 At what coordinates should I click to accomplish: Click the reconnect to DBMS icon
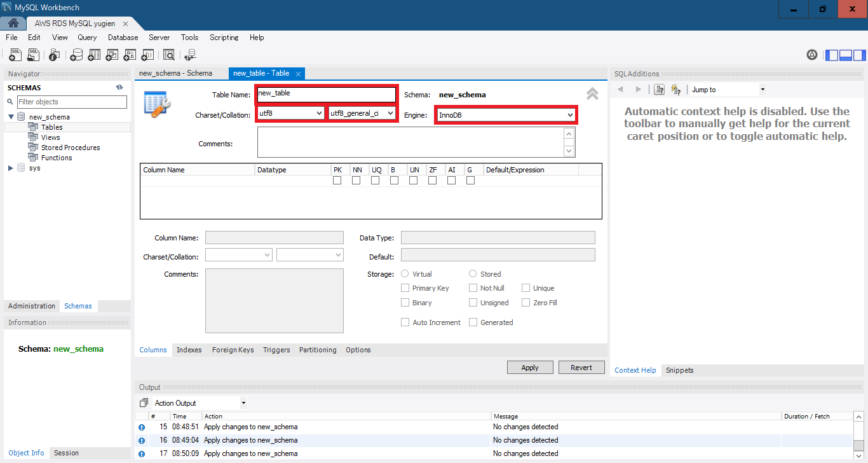189,55
